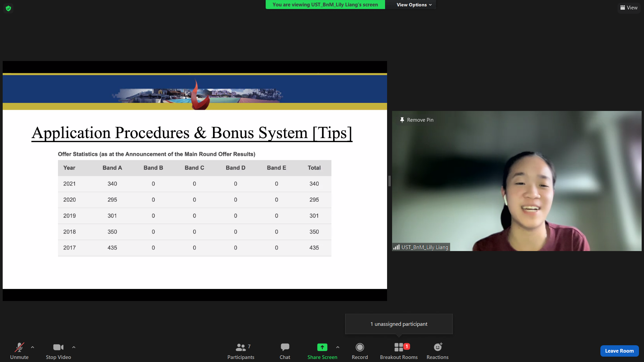Image resolution: width=644 pixels, height=362 pixels.
Task: Click the 2021 year cell
Action: click(69, 184)
